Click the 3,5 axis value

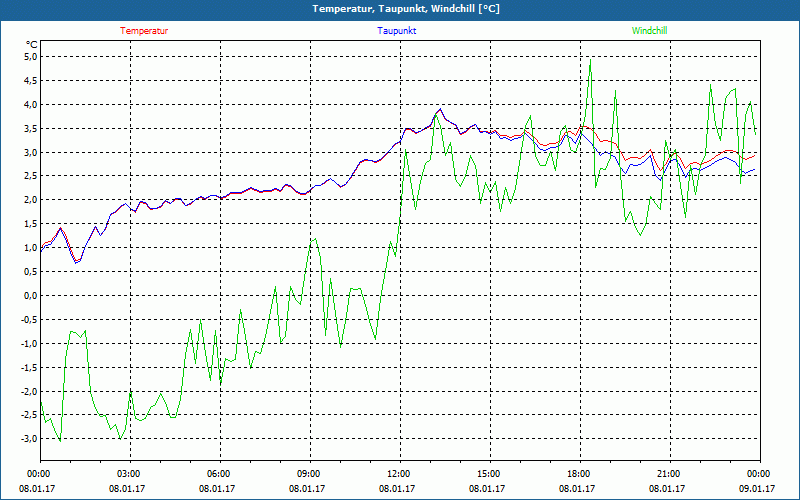point(31,129)
